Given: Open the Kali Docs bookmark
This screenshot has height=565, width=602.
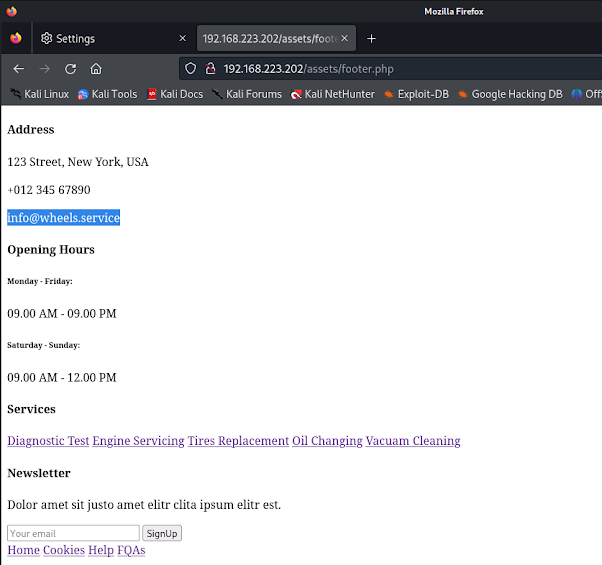Looking at the screenshot, I should (x=175, y=94).
